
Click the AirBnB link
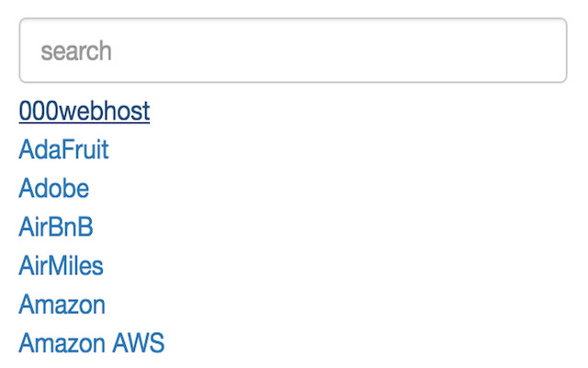point(56,227)
